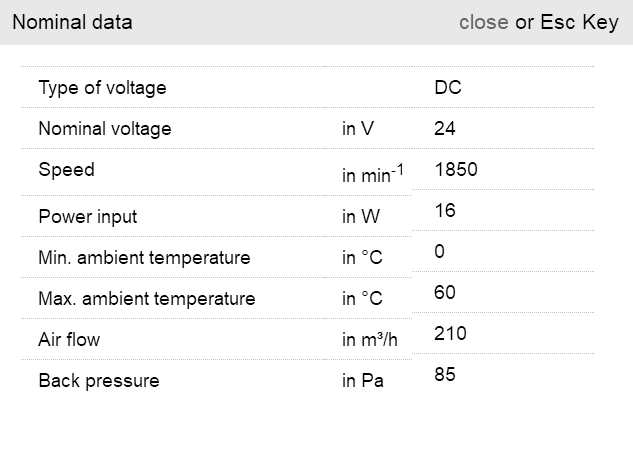Image resolution: width=633 pixels, height=451 pixels.
Task: Select the back pressure value 85
Action: [x=445, y=375]
